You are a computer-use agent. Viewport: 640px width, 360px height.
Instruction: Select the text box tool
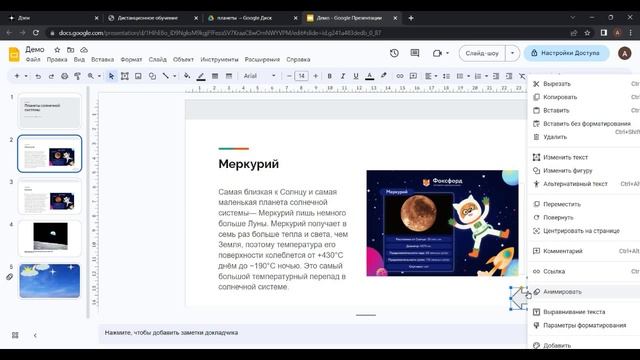124,76
